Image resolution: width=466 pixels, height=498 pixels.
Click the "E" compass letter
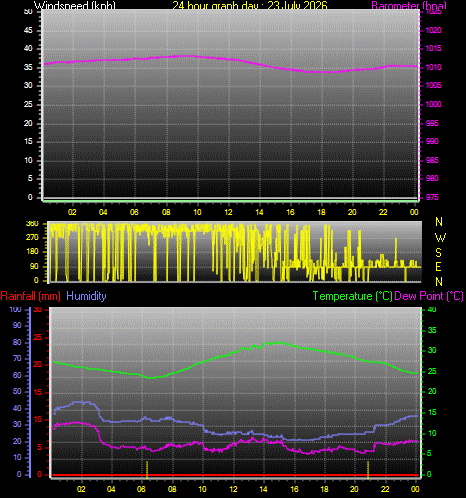point(438,267)
